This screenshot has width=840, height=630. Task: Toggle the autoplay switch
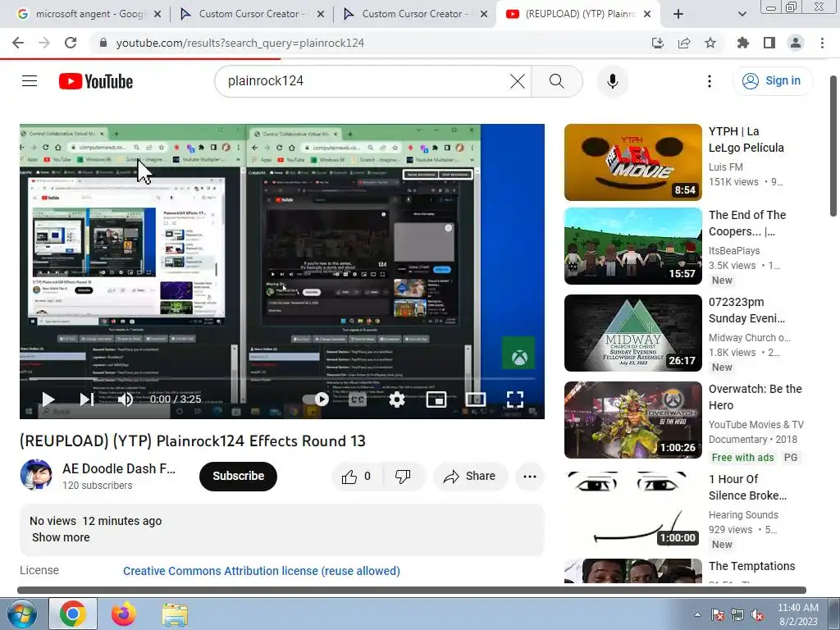click(316, 399)
